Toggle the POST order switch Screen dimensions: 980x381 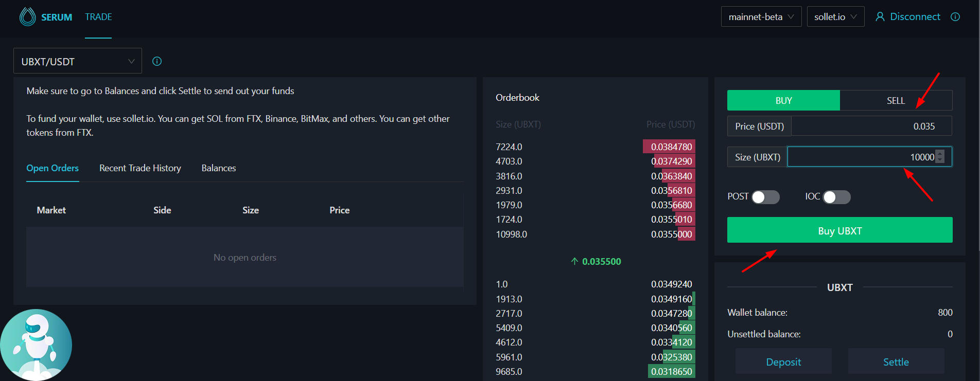pos(765,197)
